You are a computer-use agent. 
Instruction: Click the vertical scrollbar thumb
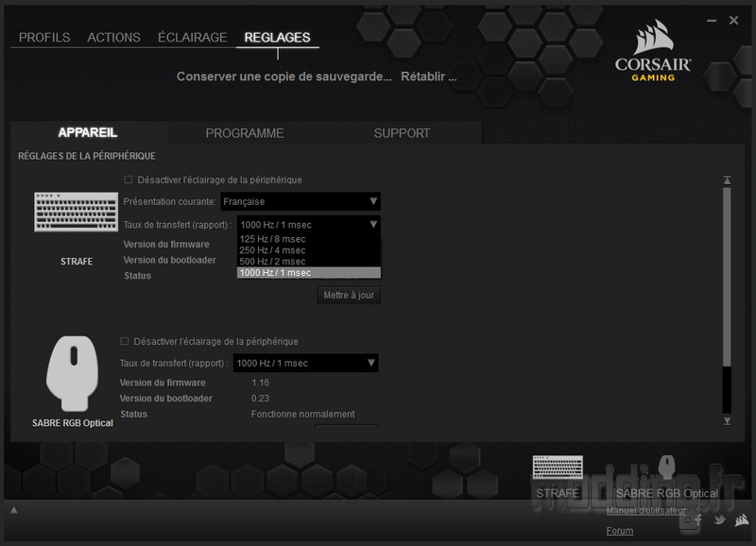click(x=727, y=277)
